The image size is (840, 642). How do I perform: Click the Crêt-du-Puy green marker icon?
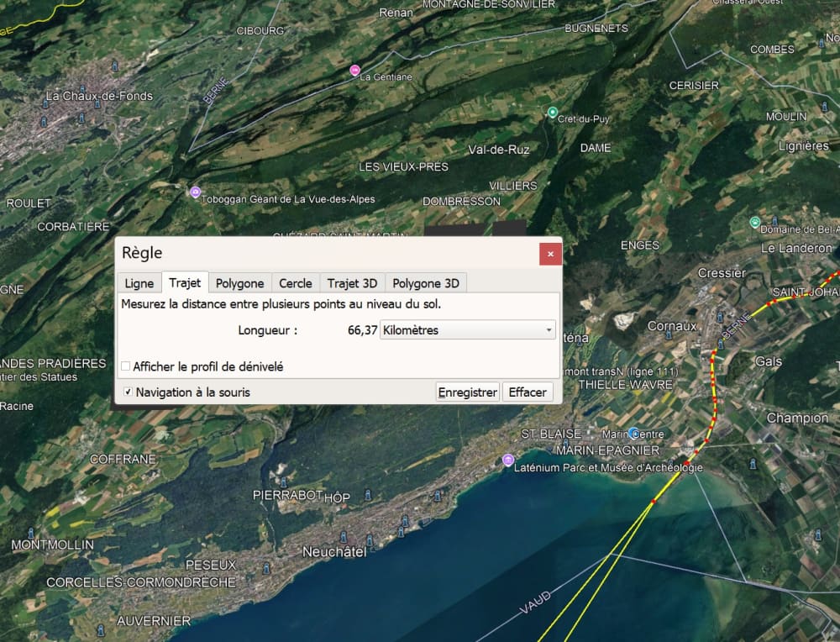(x=553, y=112)
